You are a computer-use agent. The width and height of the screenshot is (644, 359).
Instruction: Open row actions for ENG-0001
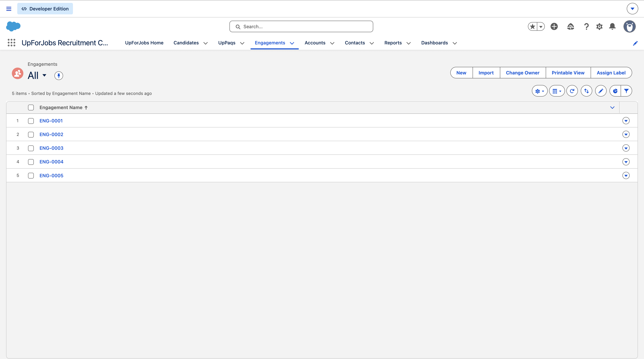(626, 121)
